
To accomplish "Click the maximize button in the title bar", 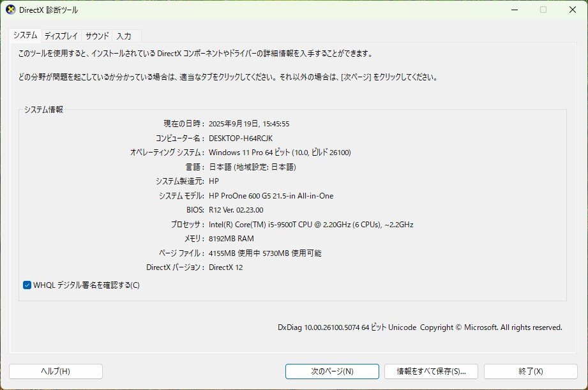I will [543, 10].
